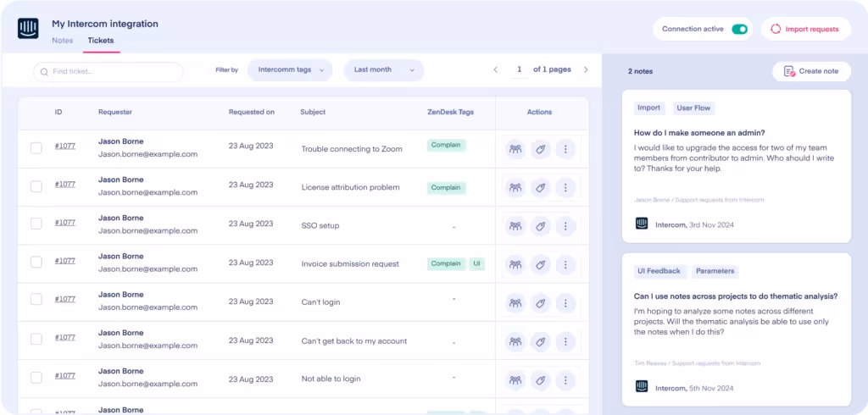Open three-dot menu for Invoice submission request
Viewport: 868px width, 415px height.
pyautogui.click(x=565, y=264)
